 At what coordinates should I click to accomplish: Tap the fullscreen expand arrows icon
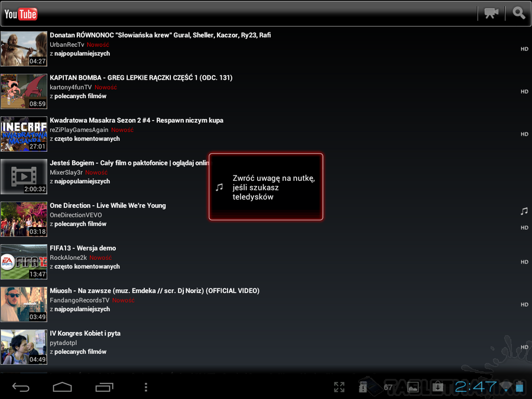339,387
